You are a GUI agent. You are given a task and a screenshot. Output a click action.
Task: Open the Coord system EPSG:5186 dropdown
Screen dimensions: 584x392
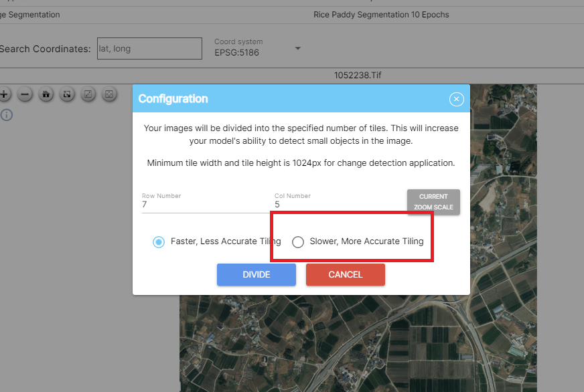[297, 48]
